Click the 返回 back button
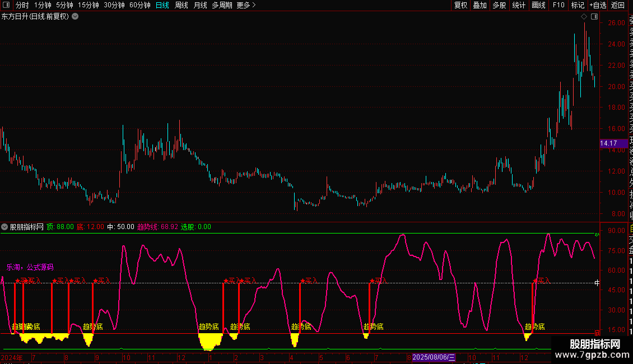 618,5
